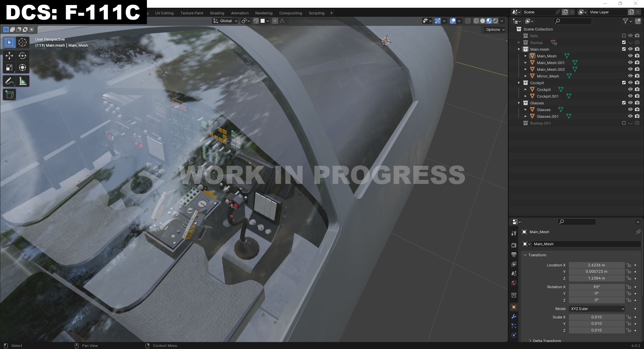Switch to the Texture Paint workspace tab
This screenshot has height=349, width=644.
pyautogui.click(x=192, y=13)
